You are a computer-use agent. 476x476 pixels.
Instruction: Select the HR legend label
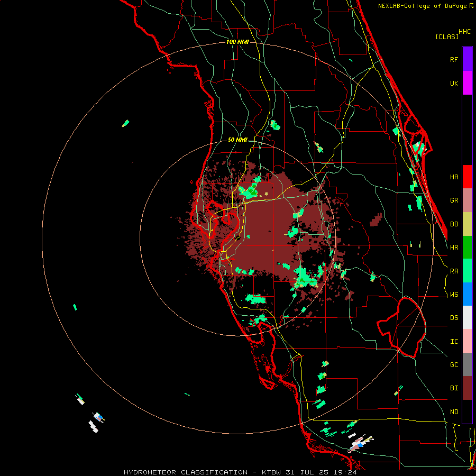(x=454, y=248)
